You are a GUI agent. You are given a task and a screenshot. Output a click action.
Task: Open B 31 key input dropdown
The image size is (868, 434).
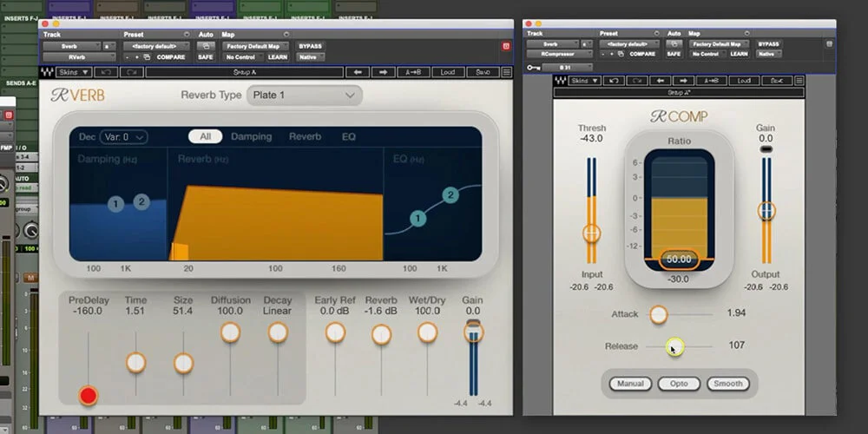pyautogui.click(x=568, y=68)
